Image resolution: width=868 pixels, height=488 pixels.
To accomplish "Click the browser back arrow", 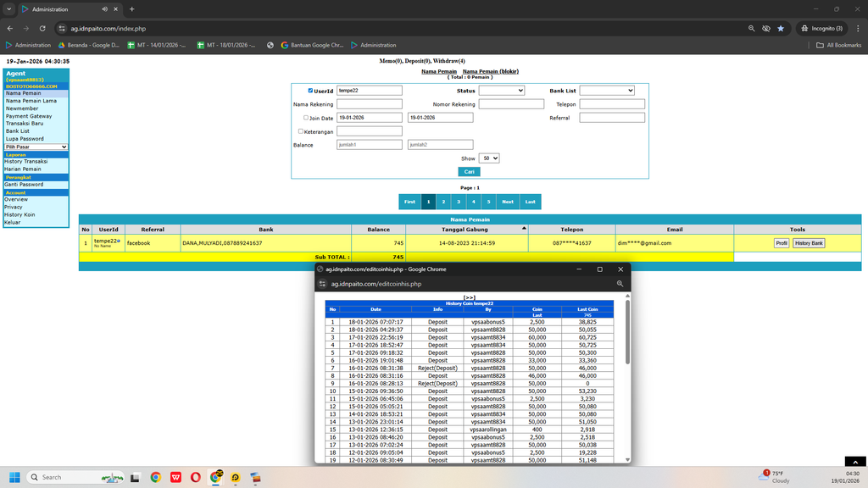I will (10, 28).
